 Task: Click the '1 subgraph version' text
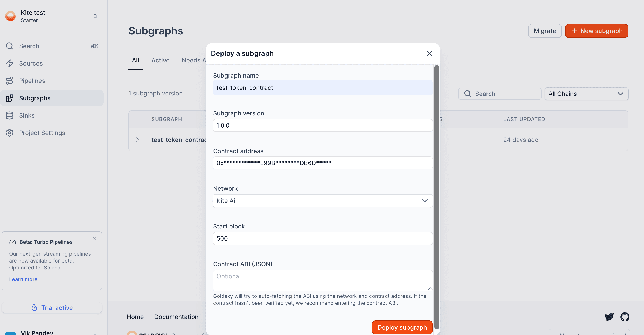156,94
